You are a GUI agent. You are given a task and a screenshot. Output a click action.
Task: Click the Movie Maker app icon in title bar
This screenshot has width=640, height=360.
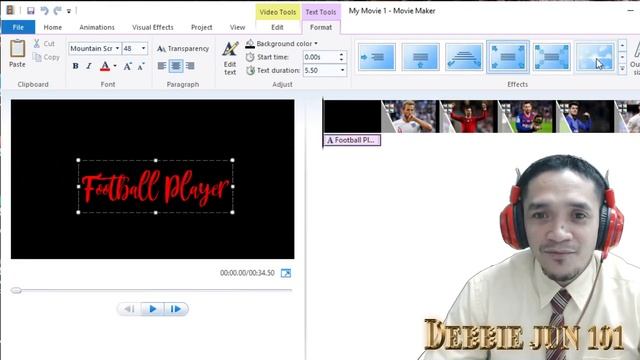pyautogui.click(x=11, y=11)
